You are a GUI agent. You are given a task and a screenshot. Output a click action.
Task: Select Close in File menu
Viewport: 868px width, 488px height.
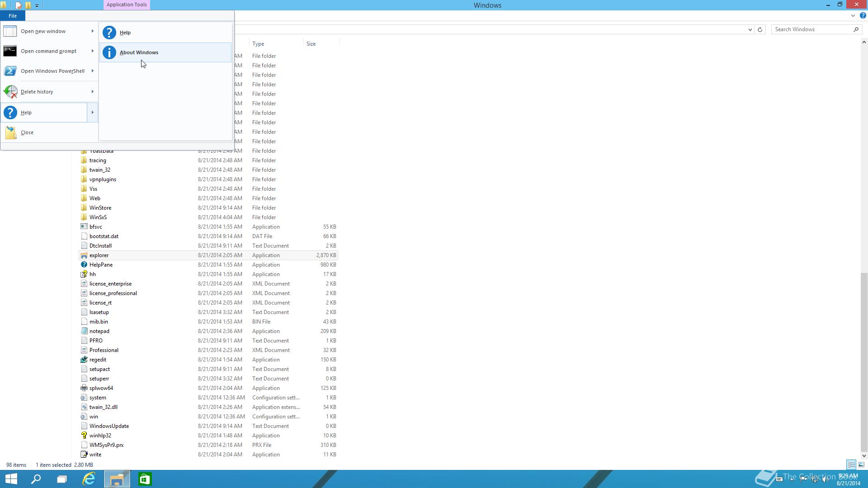[x=49, y=132]
